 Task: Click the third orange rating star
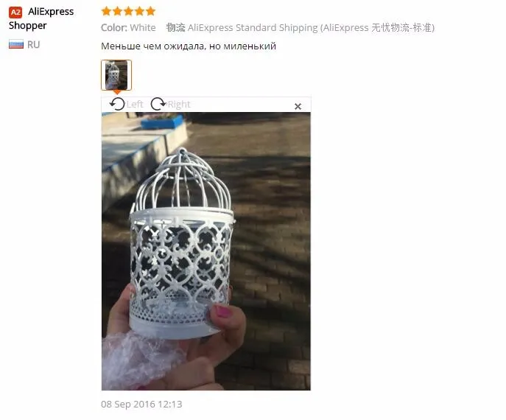(128, 12)
